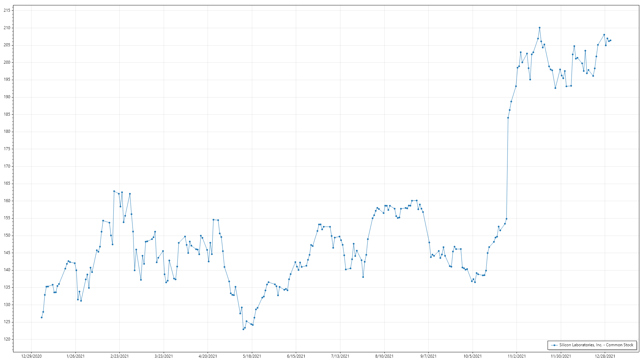The height and width of the screenshot is (362, 644).
Task: Click the lowest data point near 123
Action: (x=243, y=329)
